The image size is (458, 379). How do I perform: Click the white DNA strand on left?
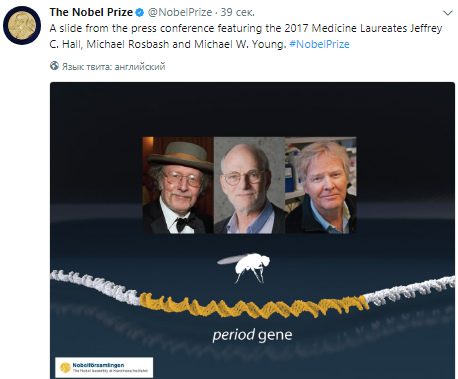click(x=95, y=287)
